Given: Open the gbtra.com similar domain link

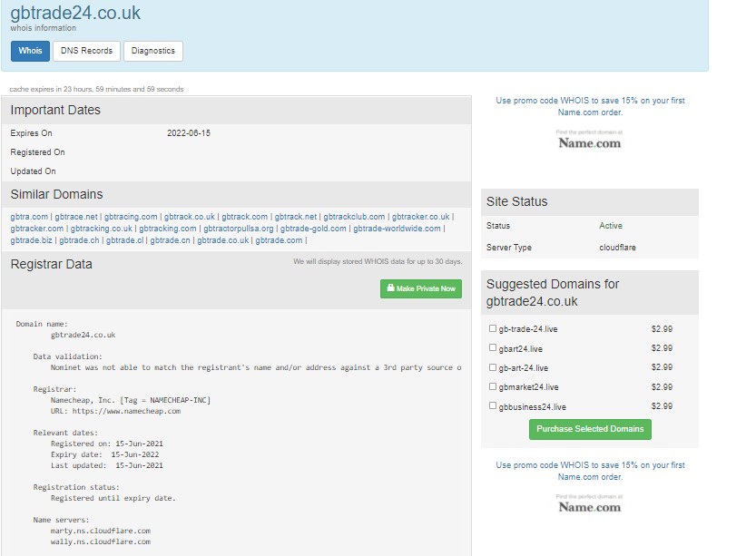Looking at the screenshot, I should [29, 217].
